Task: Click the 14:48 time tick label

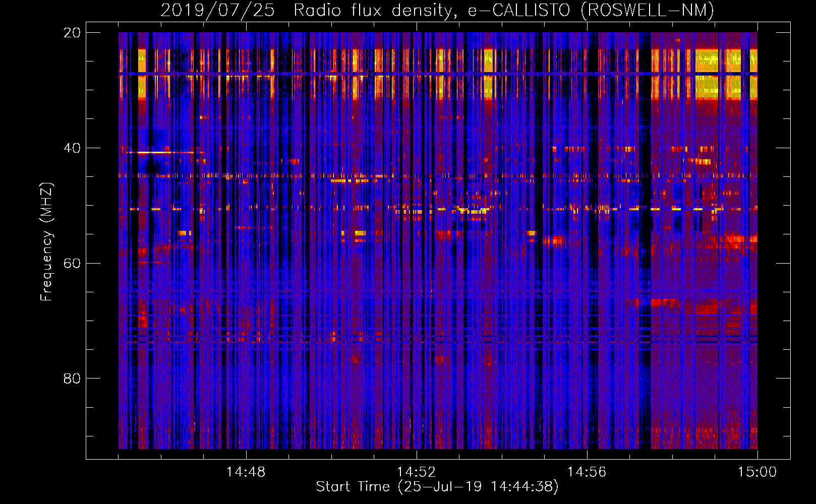Action: (x=246, y=472)
